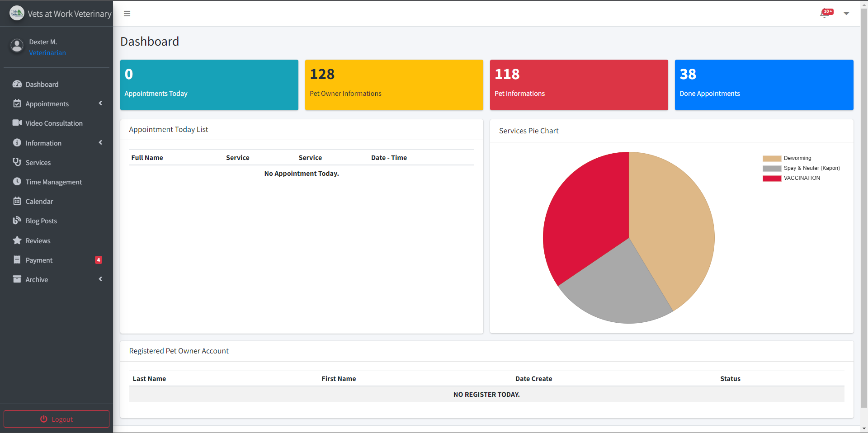Toggle Deworming legend color swatch
868x433 pixels.
(x=772, y=159)
